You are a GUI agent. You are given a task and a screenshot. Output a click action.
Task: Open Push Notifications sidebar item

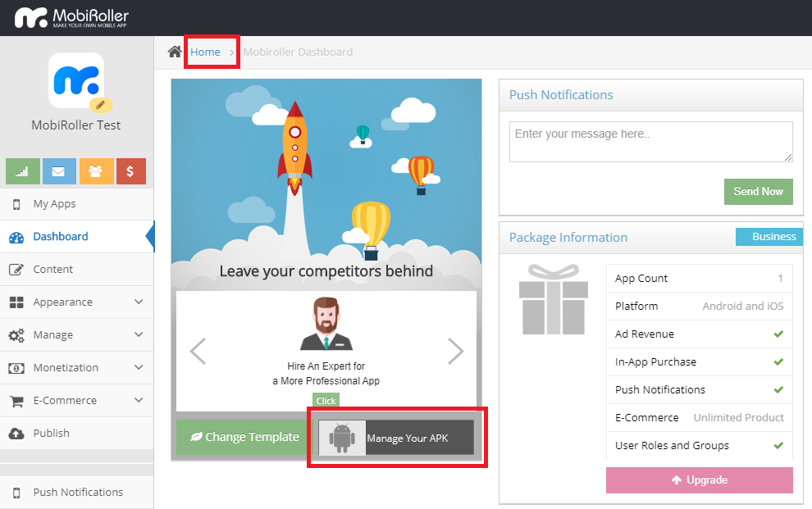point(76,493)
